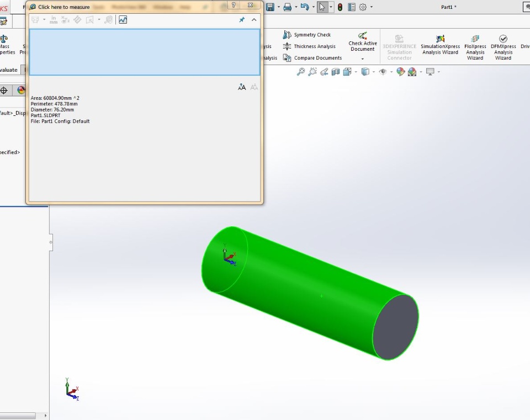The image size is (530, 420).
Task: Click Zoom to Area icon
Action: [x=312, y=72]
